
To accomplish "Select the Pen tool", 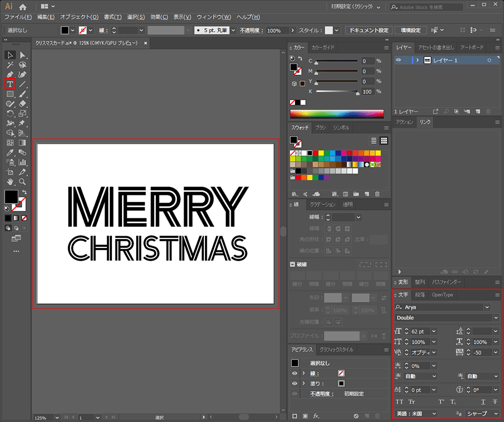I will [x=10, y=74].
